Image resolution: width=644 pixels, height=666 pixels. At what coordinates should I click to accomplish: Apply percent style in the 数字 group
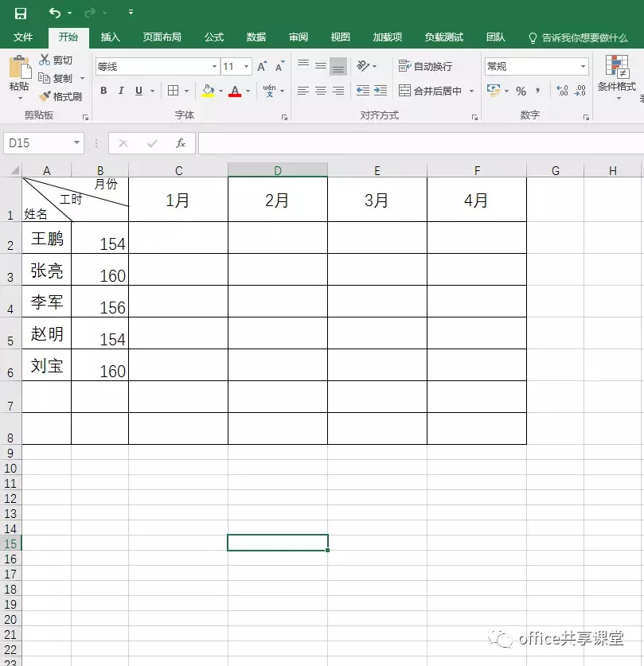tap(521, 91)
